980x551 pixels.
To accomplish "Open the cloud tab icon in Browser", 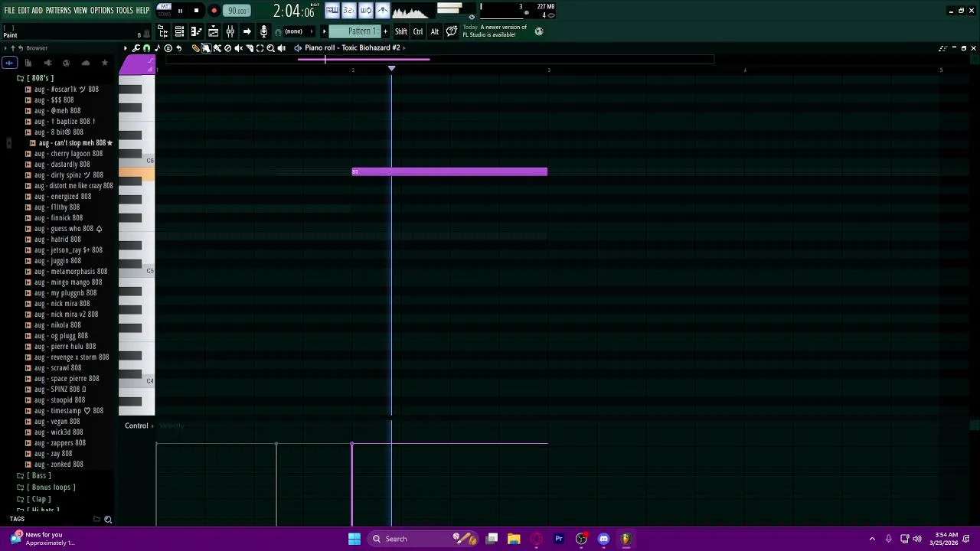I will (x=85, y=63).
